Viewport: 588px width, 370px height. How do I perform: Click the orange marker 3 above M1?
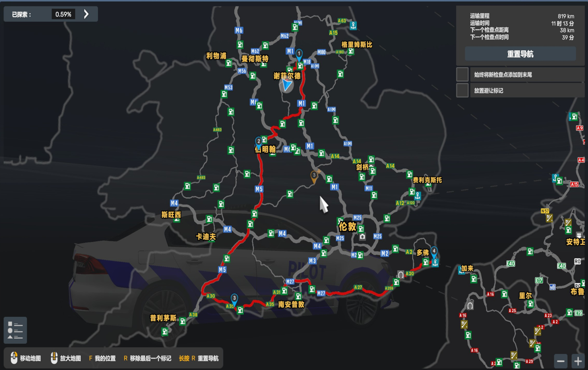pos(314,176)
